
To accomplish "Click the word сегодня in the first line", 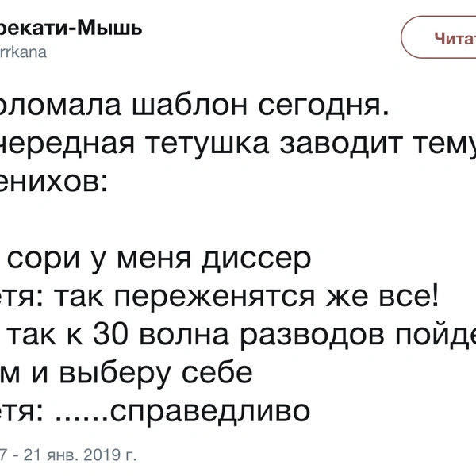I will pos(324,106).
